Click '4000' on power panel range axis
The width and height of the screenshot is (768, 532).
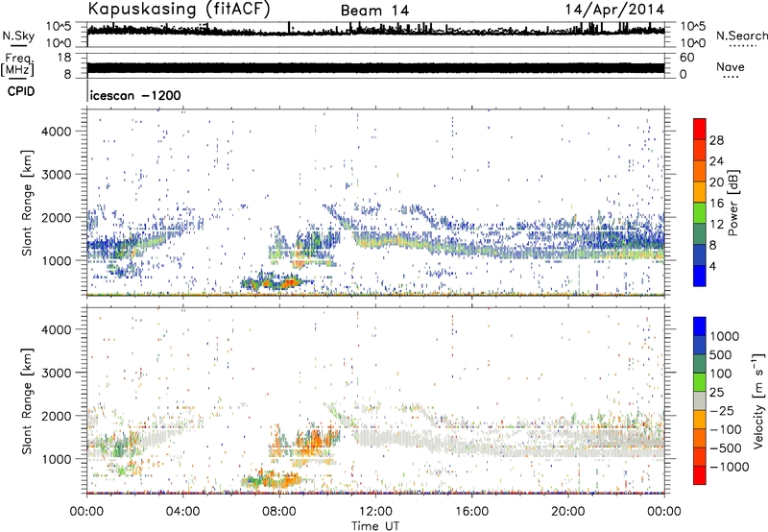(x=57, y=132)
